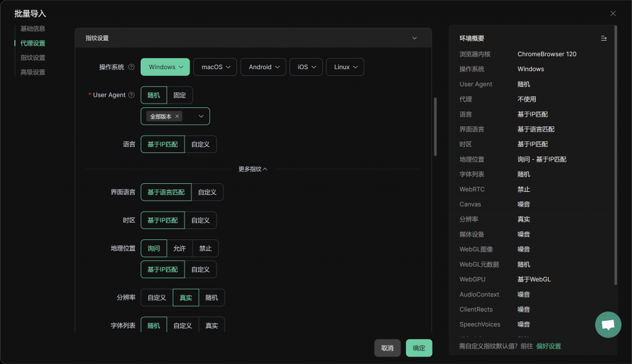This screenshot has height=364, width=632.
Task: Close the 批量导入 dialog
Action: tap(613, 14)
